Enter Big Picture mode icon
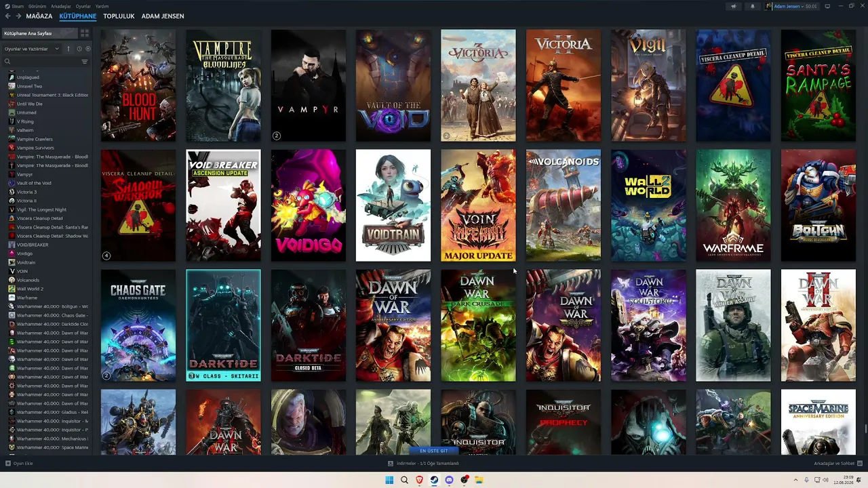Screen dimensions: 868x488 point(827,6)
